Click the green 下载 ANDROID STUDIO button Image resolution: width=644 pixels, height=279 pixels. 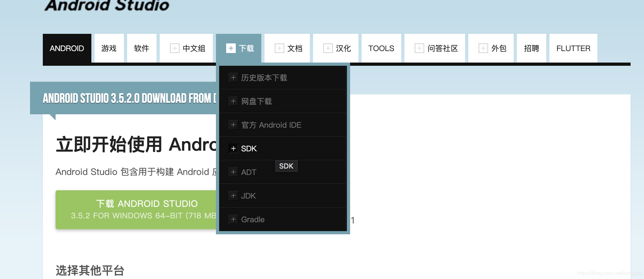(x=136, y=209)
